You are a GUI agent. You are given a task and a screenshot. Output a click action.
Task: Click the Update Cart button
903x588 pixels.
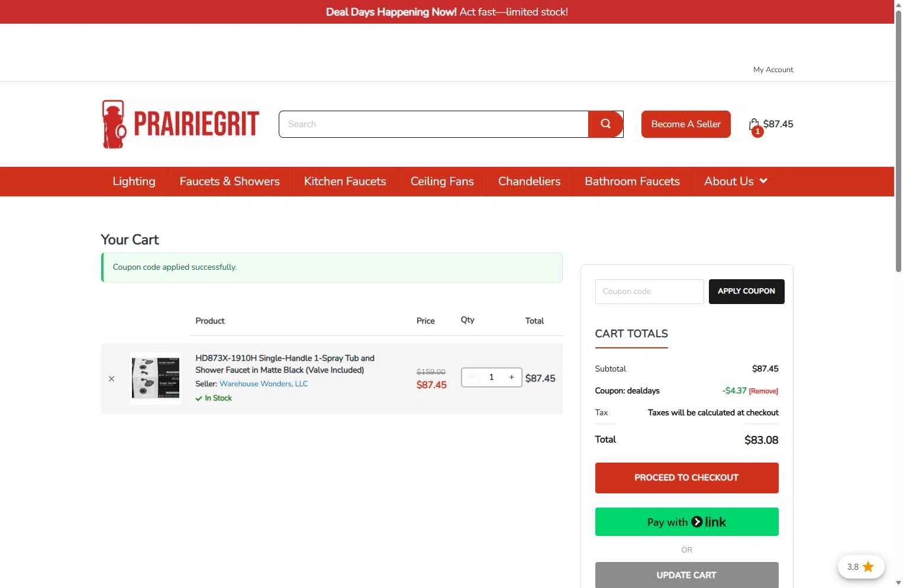[x=686, y=575]
